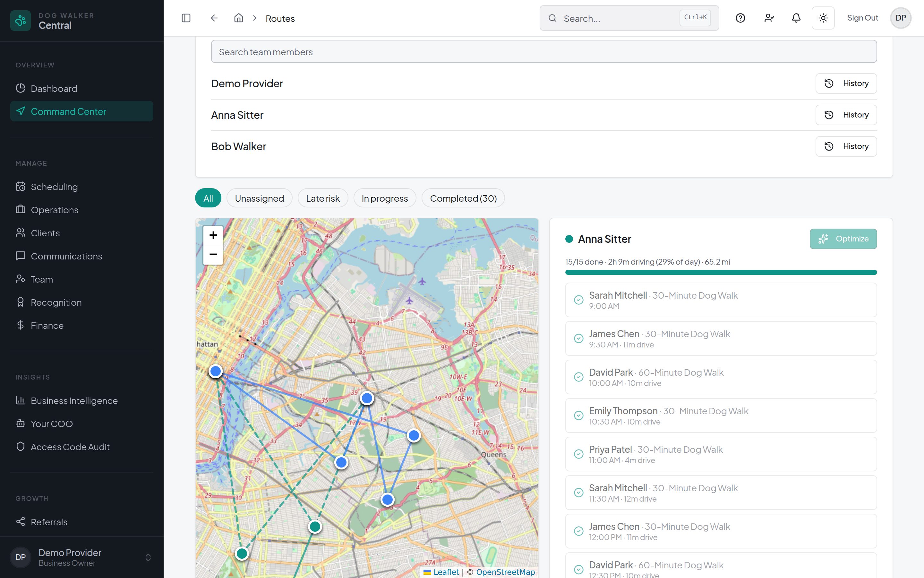The height and width of the screenshot is (578, 924).
Task: Open Referrals page
Action: tap(82, 522)
